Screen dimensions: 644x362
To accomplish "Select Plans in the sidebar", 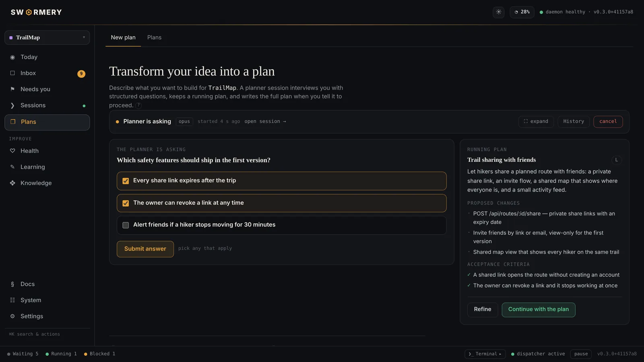I will 47,122.
